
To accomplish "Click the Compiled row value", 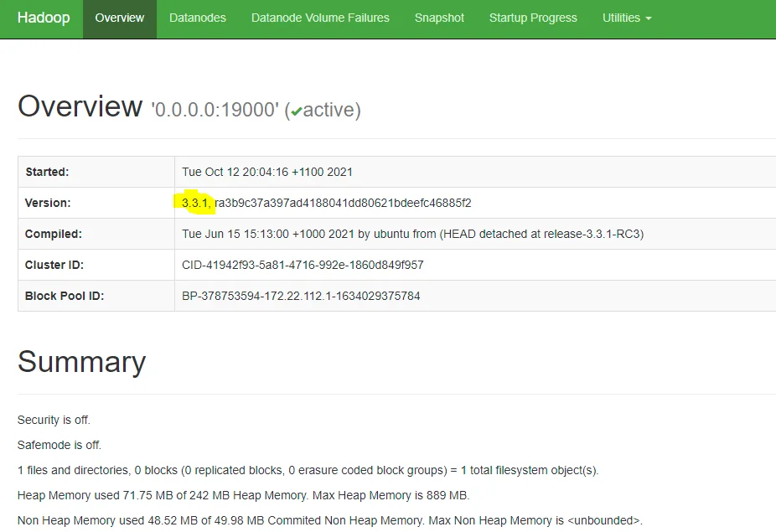I will (412, 234).
